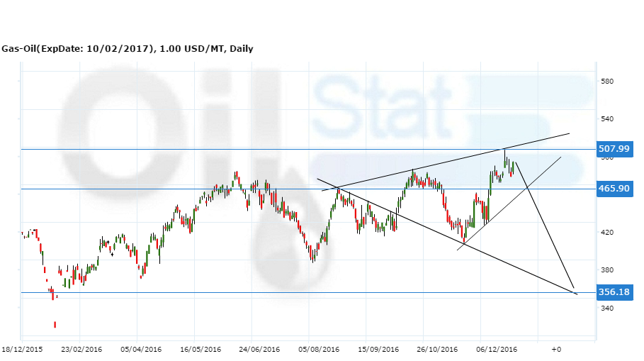Click the 420 value on the price axis

pyautogui.click(x=606, y=233)
